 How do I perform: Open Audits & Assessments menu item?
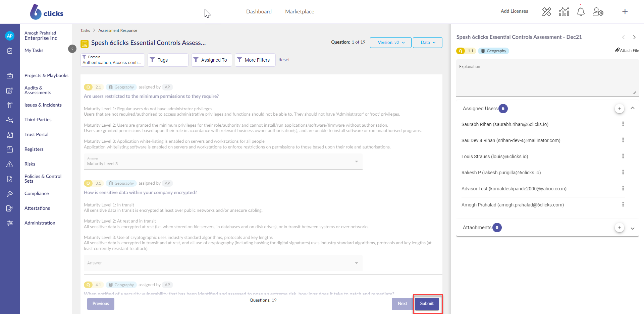38,90
